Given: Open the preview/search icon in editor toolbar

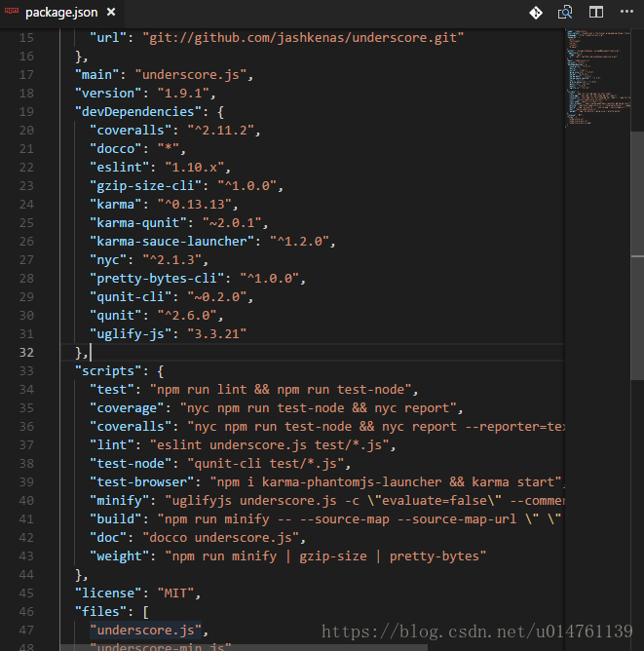Looking at the screenshot, I should click(x=565, y=13).
